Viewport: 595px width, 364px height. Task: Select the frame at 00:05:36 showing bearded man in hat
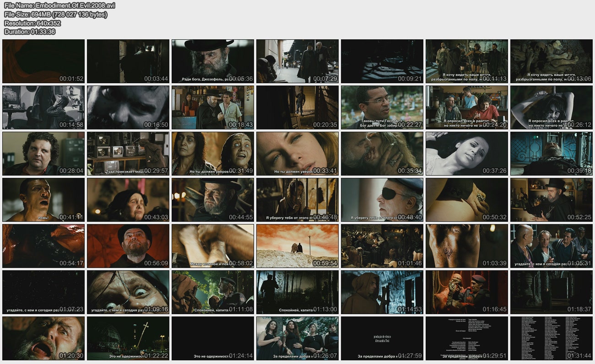(x=213, y=61)
